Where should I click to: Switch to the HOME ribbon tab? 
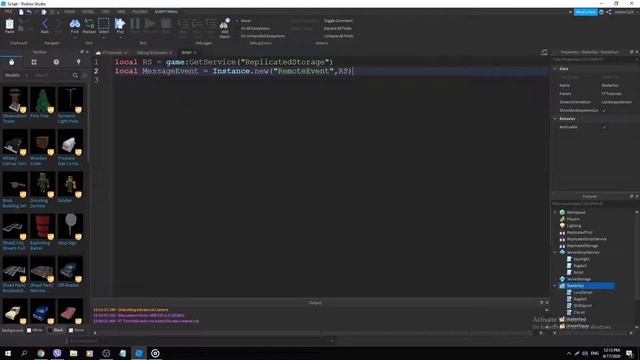[69, 12]
